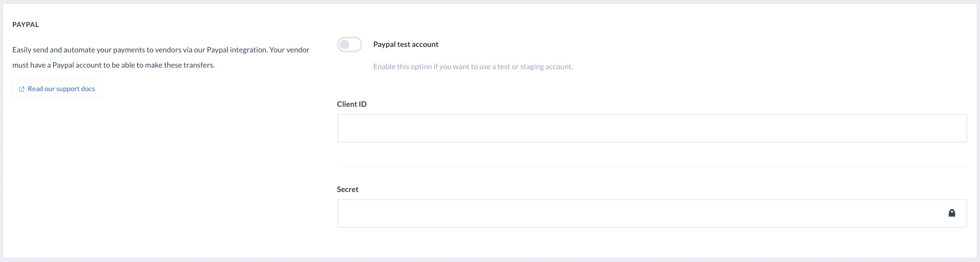Click the "Secret" field label
This screenshot has width=980, height=262.
point(347,189)
